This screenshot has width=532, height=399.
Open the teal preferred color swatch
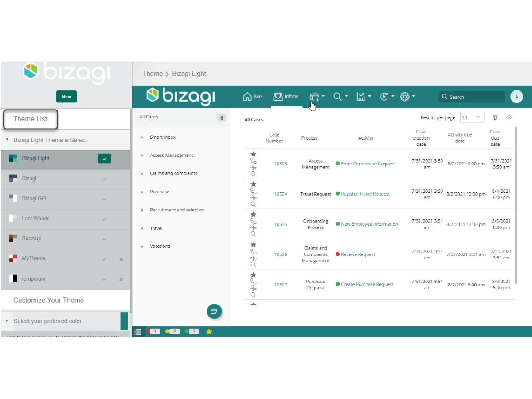(x=124, y=321)
